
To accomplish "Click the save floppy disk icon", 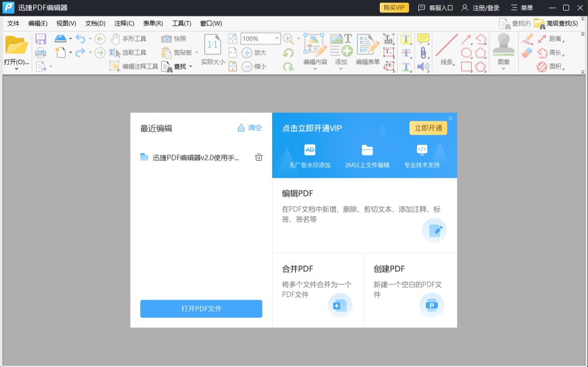I will (41, 39).
